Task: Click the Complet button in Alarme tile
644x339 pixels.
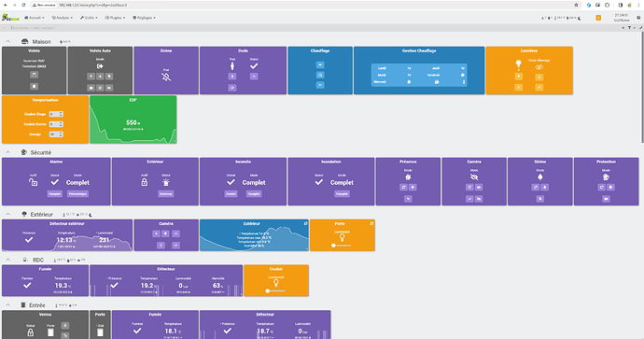Action: (55, 193)
